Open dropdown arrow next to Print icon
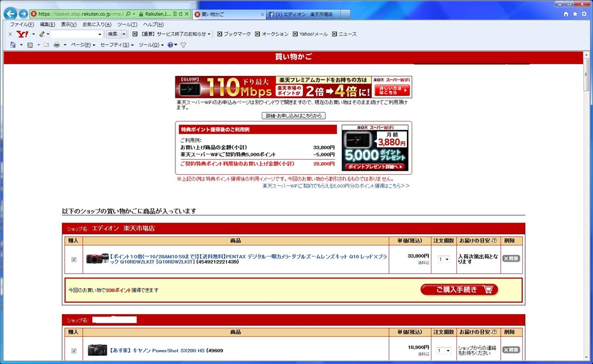This screenshot has height=364, width=593. [65, 45]
